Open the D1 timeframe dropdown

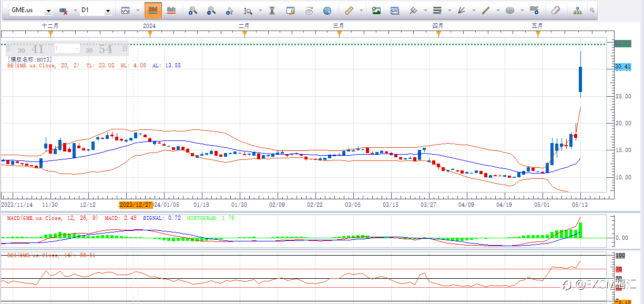point(108,11)
